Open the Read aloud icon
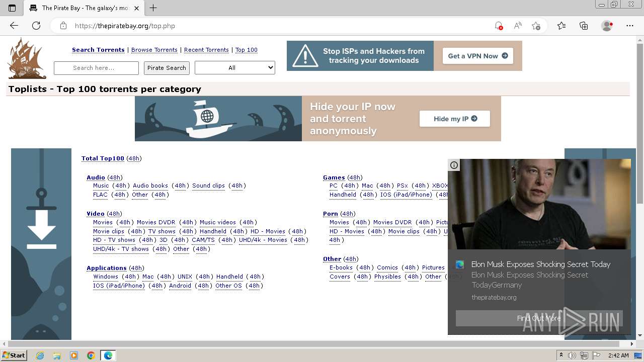 coord(517,26)
